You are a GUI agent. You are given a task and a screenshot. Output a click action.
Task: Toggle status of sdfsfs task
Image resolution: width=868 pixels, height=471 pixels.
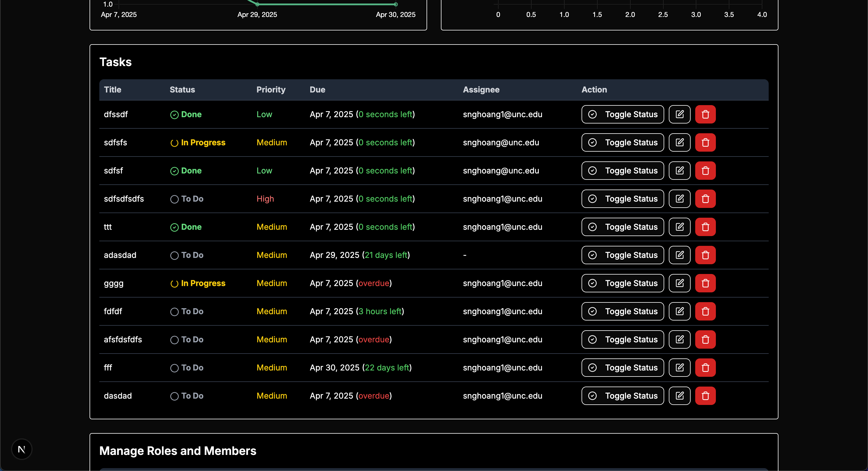point(622,142)
